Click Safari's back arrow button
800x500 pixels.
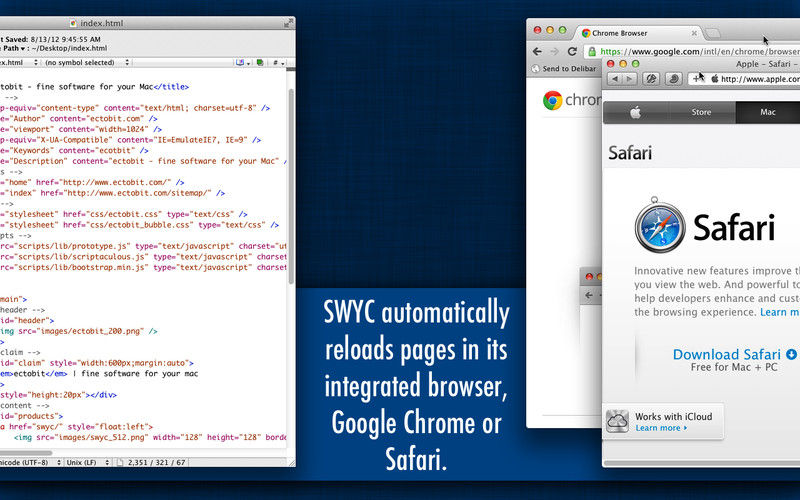615,79
